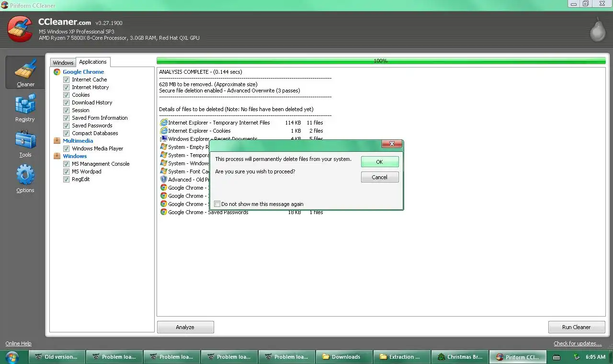Select the Applications tab
This screenshot has width=613, height=364.
click(93, 62)
